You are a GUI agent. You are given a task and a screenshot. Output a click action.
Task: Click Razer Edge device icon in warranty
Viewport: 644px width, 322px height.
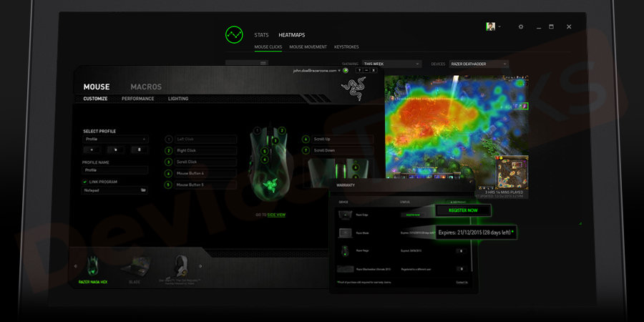345,215
